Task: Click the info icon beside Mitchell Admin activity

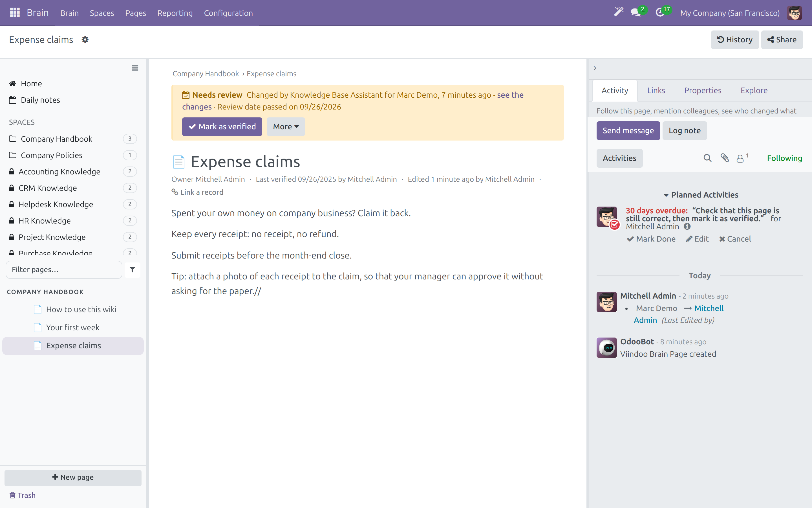Action: pyautogui.click(x=687, y=226)
